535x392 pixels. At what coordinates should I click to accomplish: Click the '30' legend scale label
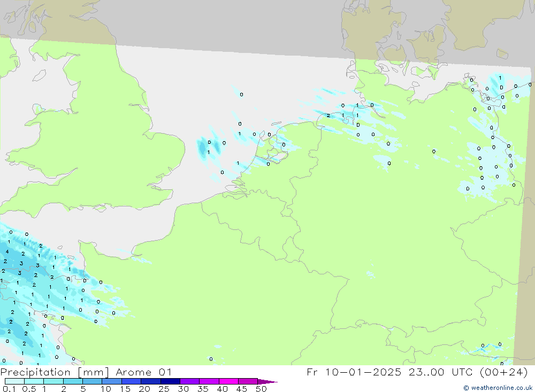pos(183,389)
